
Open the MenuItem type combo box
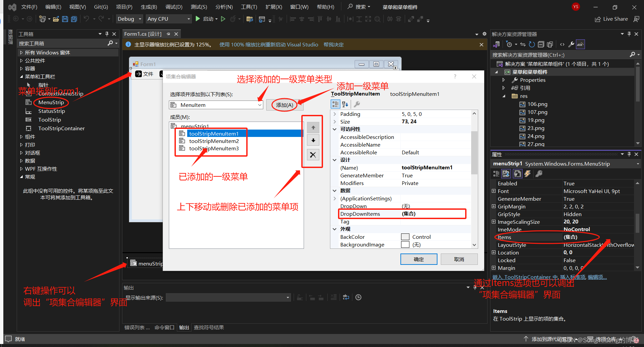(x=216, y=105)
